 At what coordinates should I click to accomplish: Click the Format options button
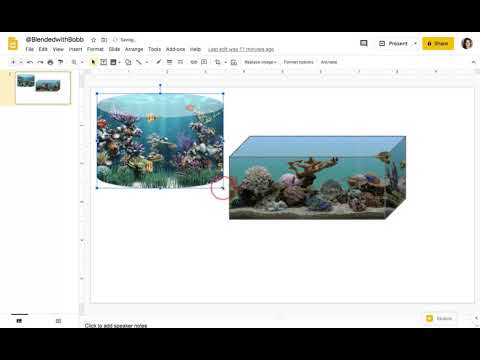(x=298, y=62)
